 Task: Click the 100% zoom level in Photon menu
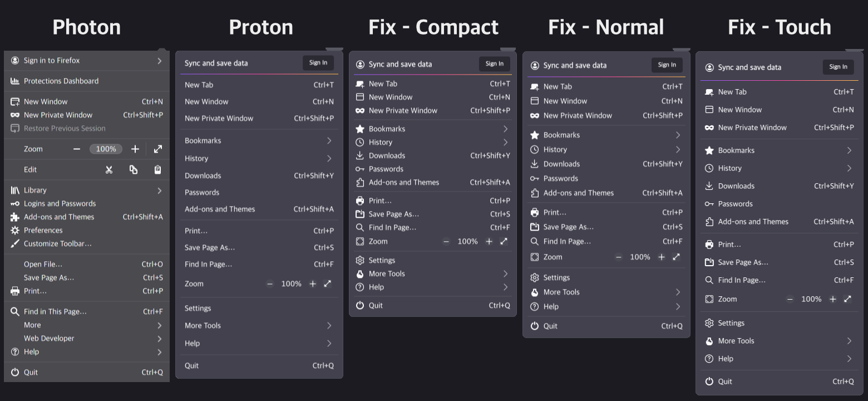106,149
